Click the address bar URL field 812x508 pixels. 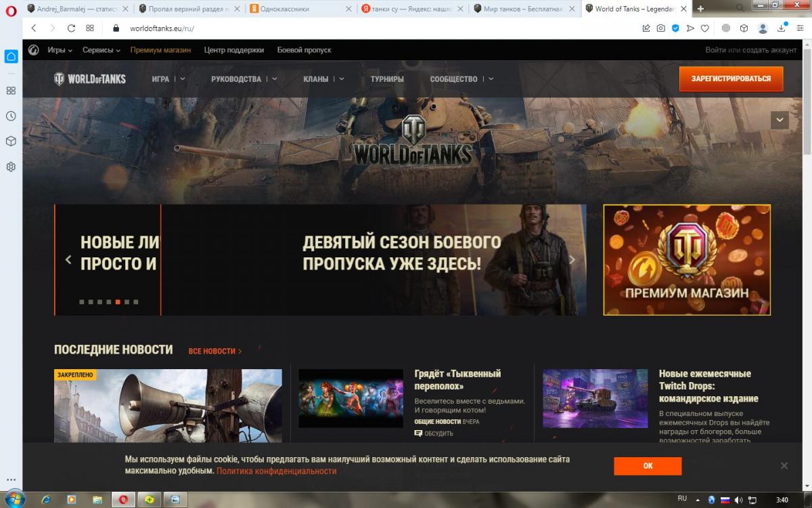[379, 28]
